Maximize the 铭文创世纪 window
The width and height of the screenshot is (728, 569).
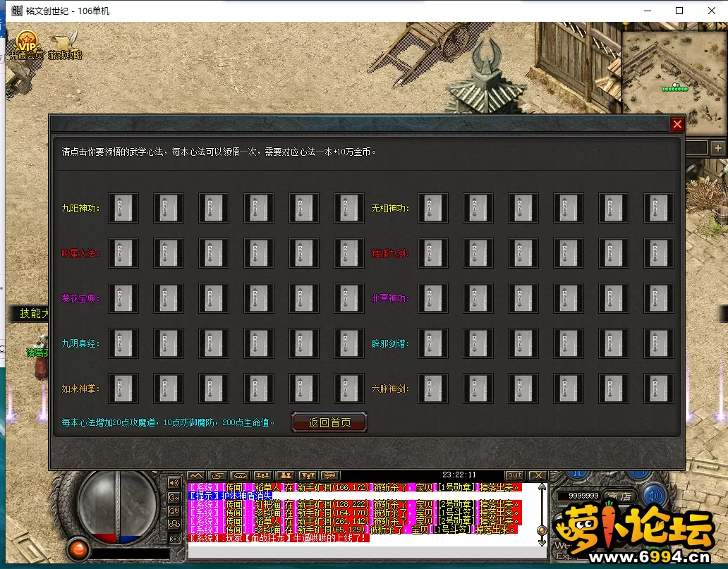(x=679, y=11)
